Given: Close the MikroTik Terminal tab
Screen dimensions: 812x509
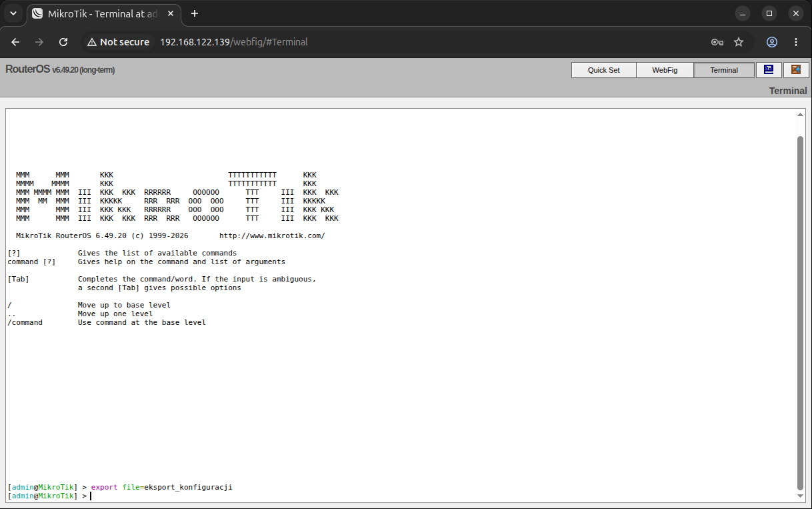Looking at the screenshot, I should click(x=169, y=13).
